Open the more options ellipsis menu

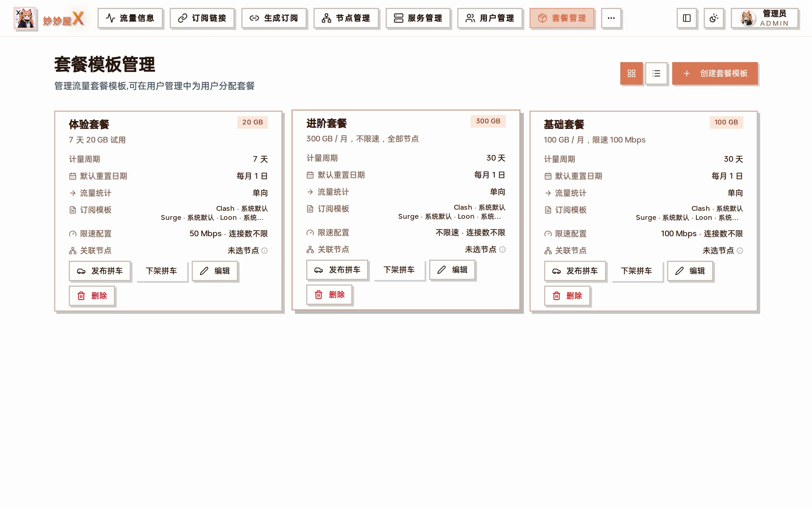(611, 18)
